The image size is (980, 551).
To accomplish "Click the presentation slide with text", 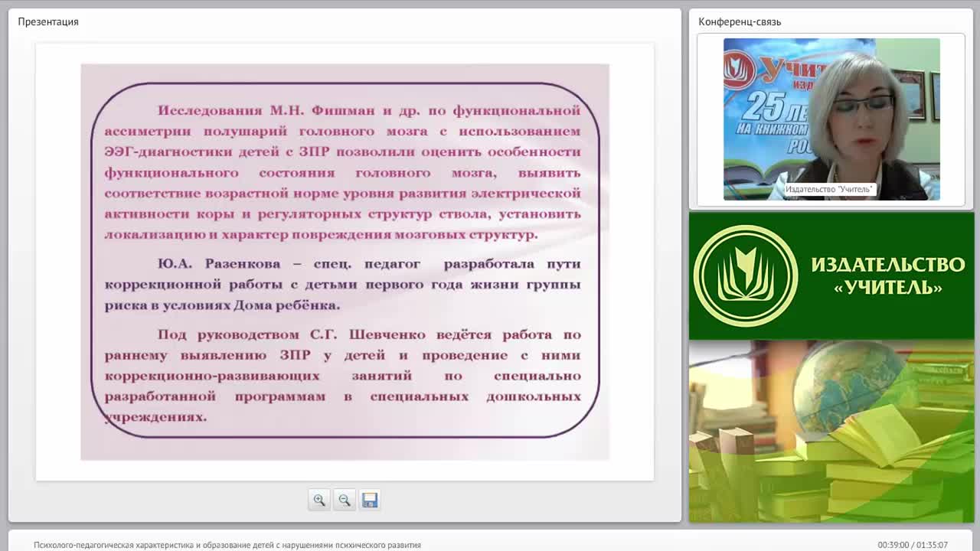I will coord(345,262).
